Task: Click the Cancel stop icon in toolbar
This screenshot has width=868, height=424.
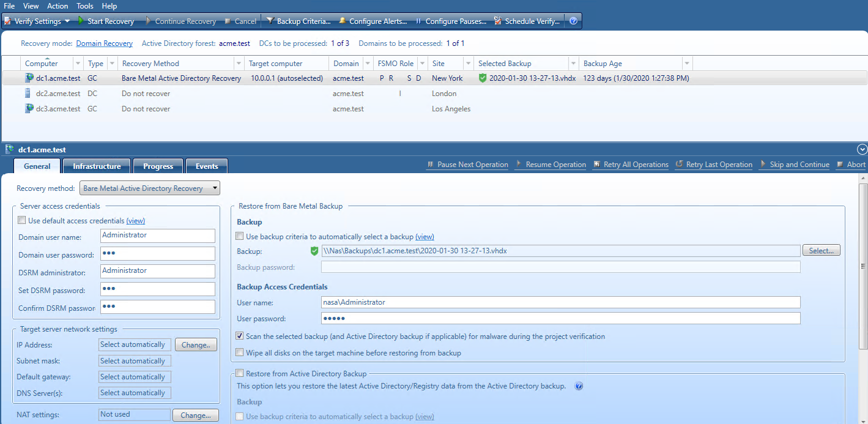Action: [228, 21]
